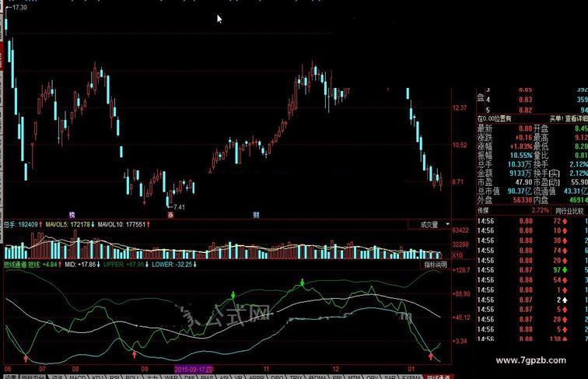Click the red 涨 marker below the chart

[x=170, y=215]
